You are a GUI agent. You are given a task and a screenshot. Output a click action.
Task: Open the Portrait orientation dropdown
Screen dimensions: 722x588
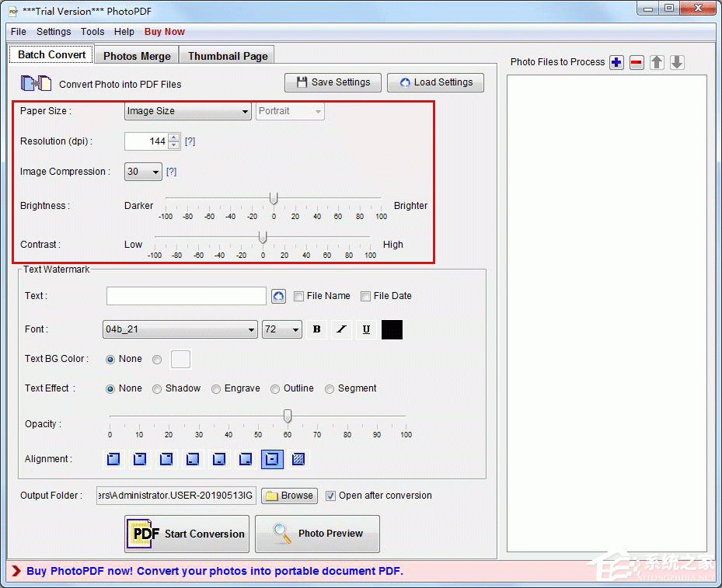point(290,111)
